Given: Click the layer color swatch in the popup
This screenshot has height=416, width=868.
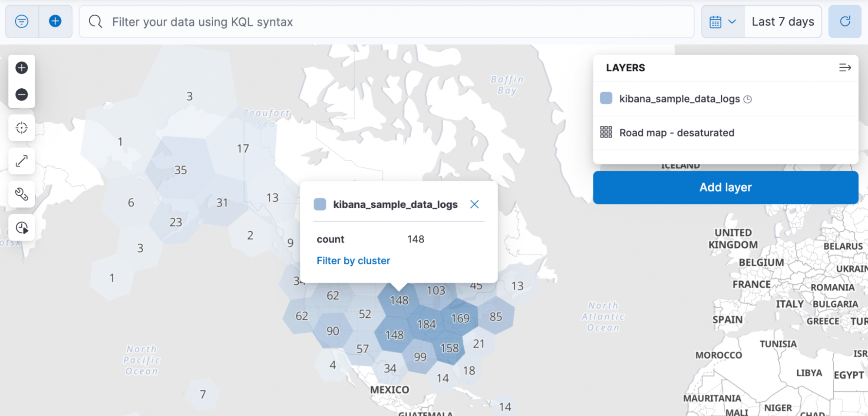Looking at the screenshot, I should [x=320, y=204].
